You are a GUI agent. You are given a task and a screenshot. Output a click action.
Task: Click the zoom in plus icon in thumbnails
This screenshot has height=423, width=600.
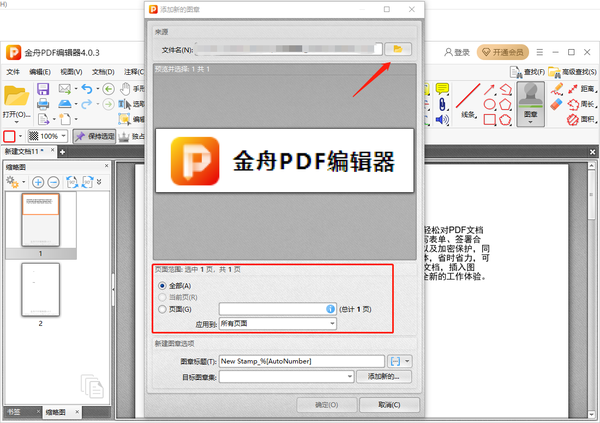(38, 182)
